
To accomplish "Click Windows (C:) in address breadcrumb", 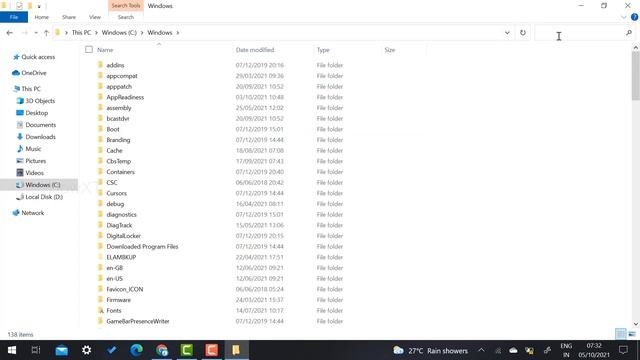I will [x=119, y=33].
